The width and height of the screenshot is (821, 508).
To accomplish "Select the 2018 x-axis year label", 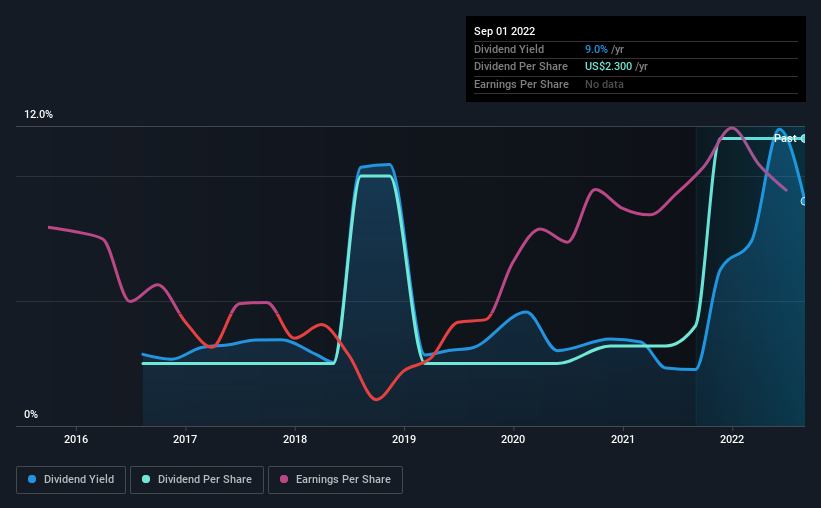I will click(x=295, y=439).
